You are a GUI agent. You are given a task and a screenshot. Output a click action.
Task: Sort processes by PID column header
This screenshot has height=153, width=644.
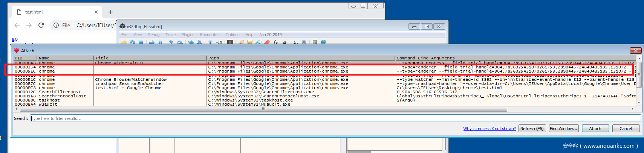(25, 58)
